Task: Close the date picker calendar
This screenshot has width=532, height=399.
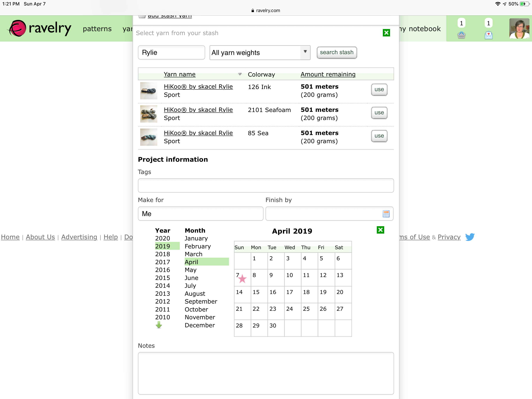Action: (380, 230)
